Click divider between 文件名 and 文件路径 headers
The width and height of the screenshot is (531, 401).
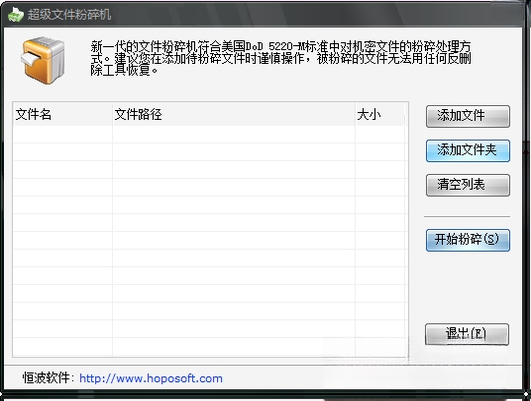click(112, 114)
